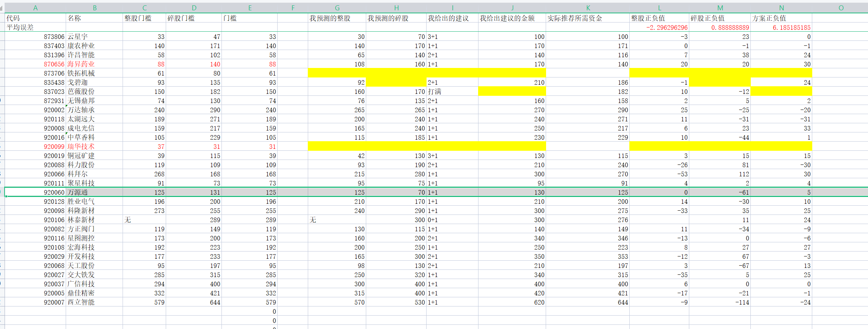Viewport: 868px width, 329px height.
Task: Click the 实际推荐所需资金 header cell
Action: pos(588,18)
